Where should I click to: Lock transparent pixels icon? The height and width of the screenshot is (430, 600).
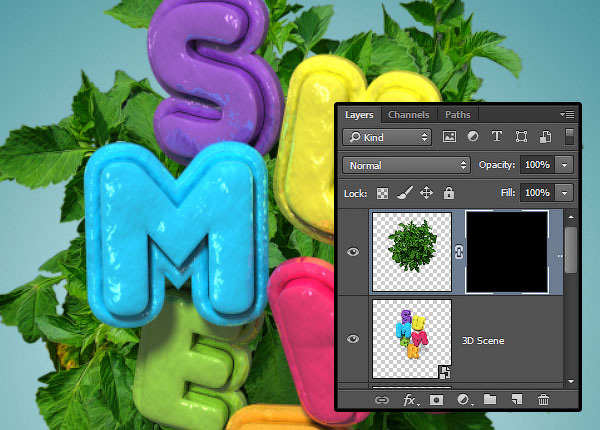(x=382, y=193)
